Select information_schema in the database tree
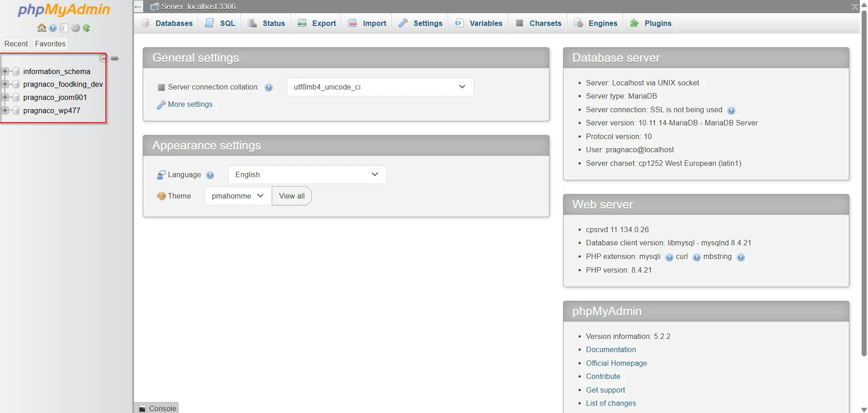868x413 pixels. [57, 71]
